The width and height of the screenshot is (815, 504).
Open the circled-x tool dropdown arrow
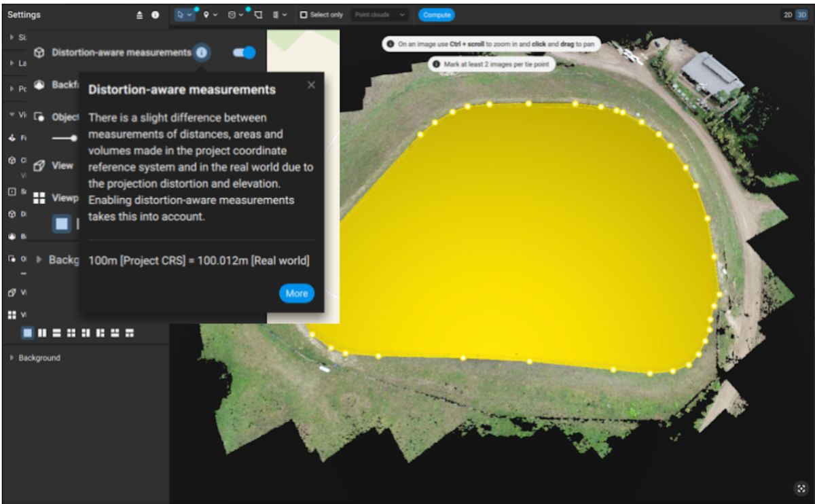[x=241, y=15]
